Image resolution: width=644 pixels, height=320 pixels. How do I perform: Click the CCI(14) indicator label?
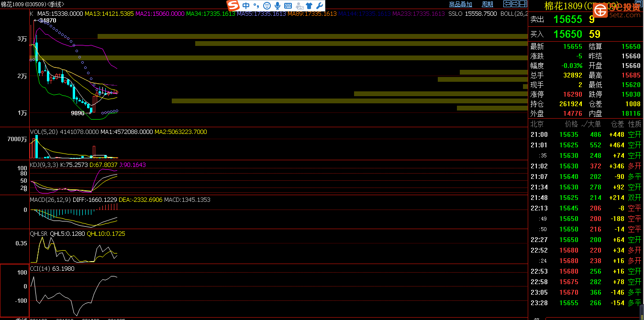40,269
